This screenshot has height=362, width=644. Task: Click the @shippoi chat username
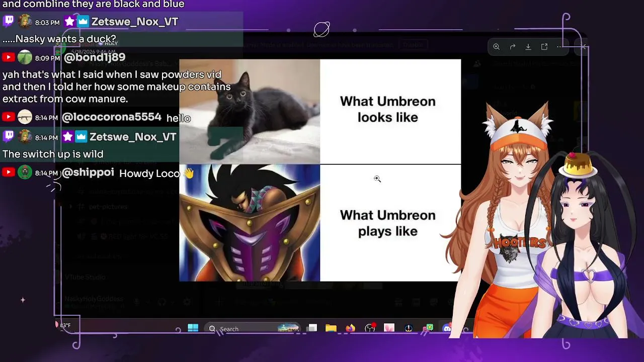click(x=88, y=172)
